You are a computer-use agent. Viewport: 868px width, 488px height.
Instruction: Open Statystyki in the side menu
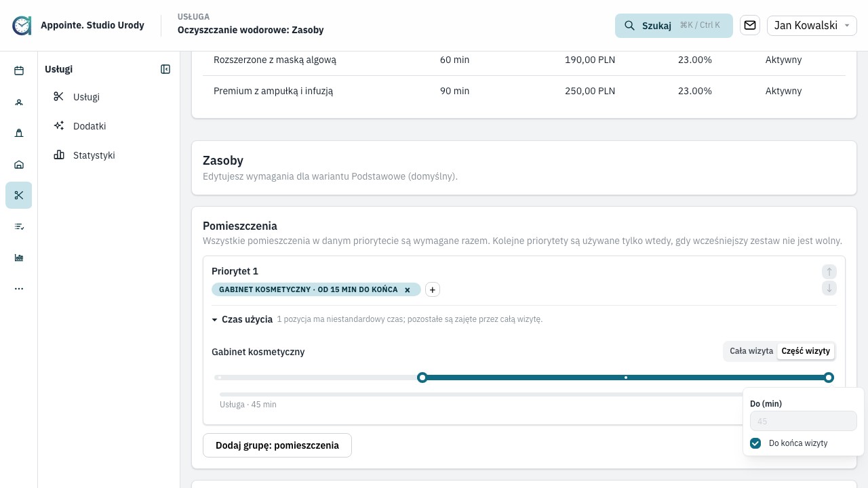94,155
